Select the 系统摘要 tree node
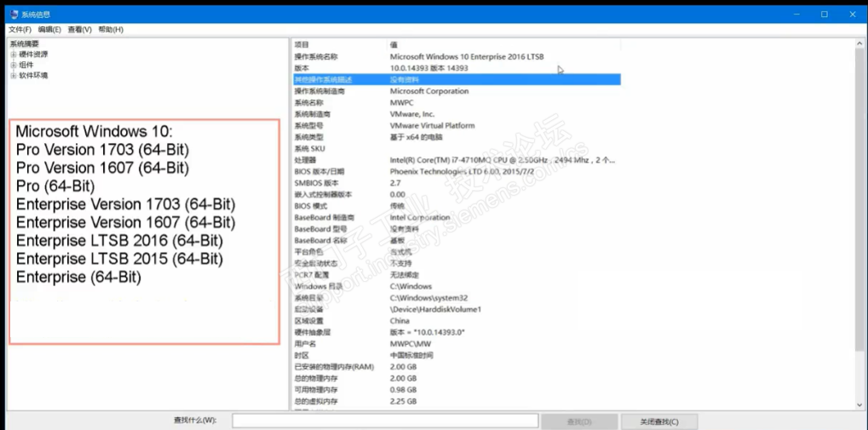This screenshot has height=430, width=868. pos(25,43)
